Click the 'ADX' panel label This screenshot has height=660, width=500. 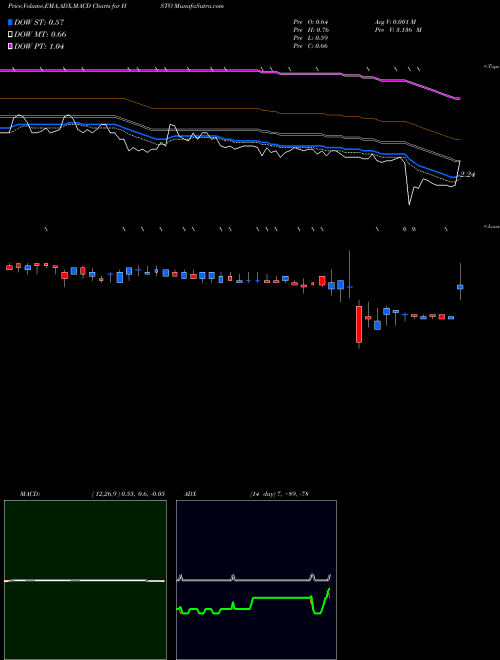[190, 494]
